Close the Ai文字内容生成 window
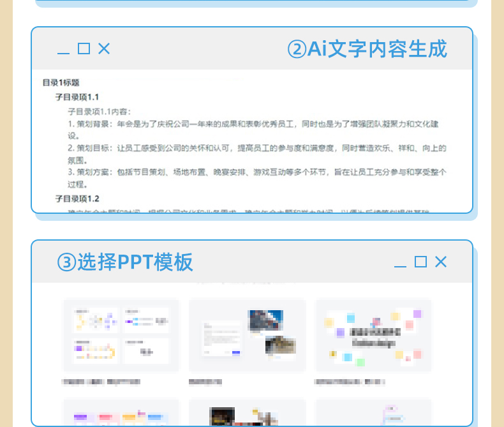The width and height of the screenshot is (504, 427). click(104, 49)
